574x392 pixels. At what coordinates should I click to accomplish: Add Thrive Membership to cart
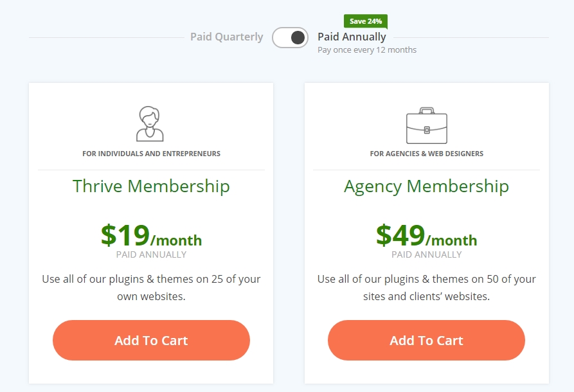point(151,340)
